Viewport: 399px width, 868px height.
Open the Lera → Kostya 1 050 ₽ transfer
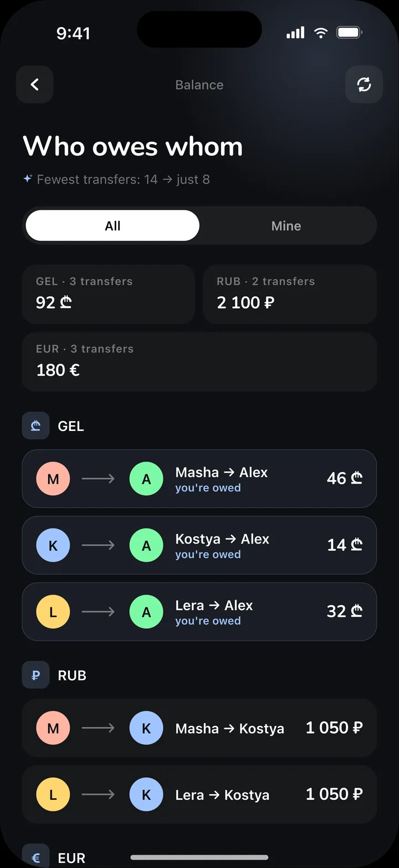(x=199, y=795)
